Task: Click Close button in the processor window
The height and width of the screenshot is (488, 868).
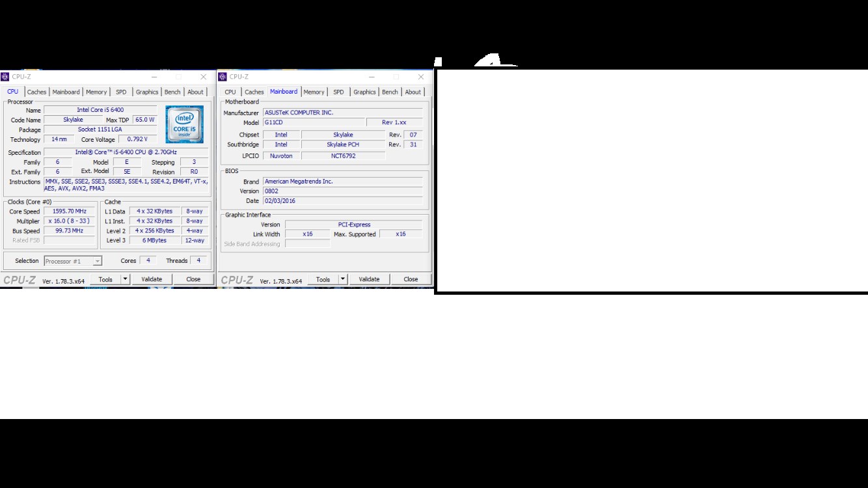Action: (193, 279)
